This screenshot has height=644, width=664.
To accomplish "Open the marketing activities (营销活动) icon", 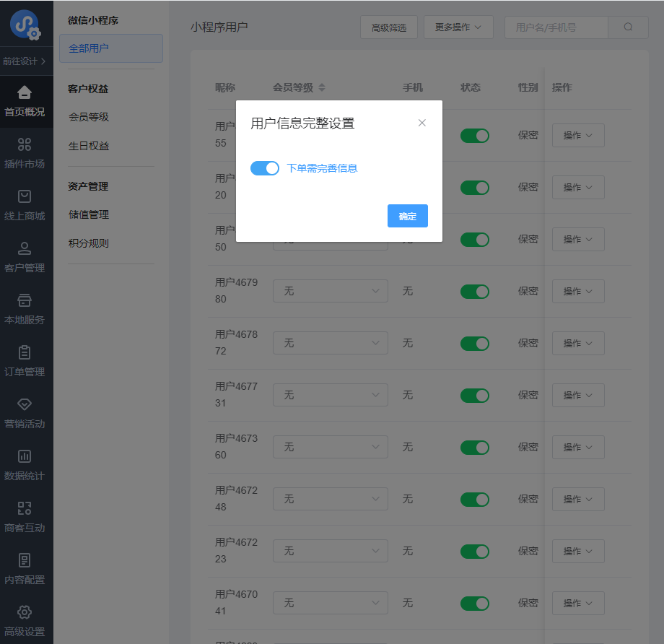I will tap(25, 404).
